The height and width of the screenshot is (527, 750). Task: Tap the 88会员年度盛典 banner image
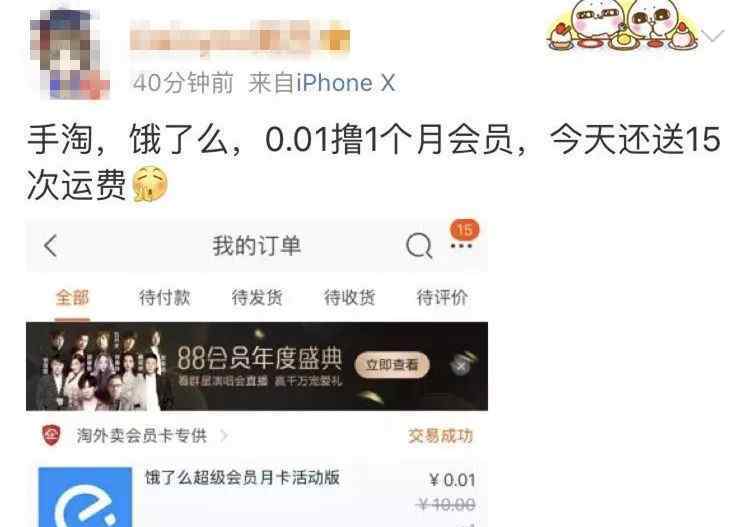coord(257,366)
